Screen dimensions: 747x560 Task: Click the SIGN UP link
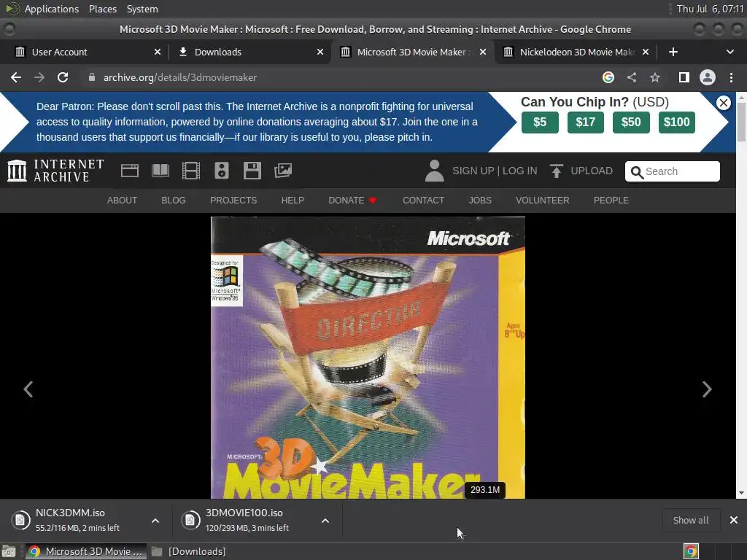[473, 171]
